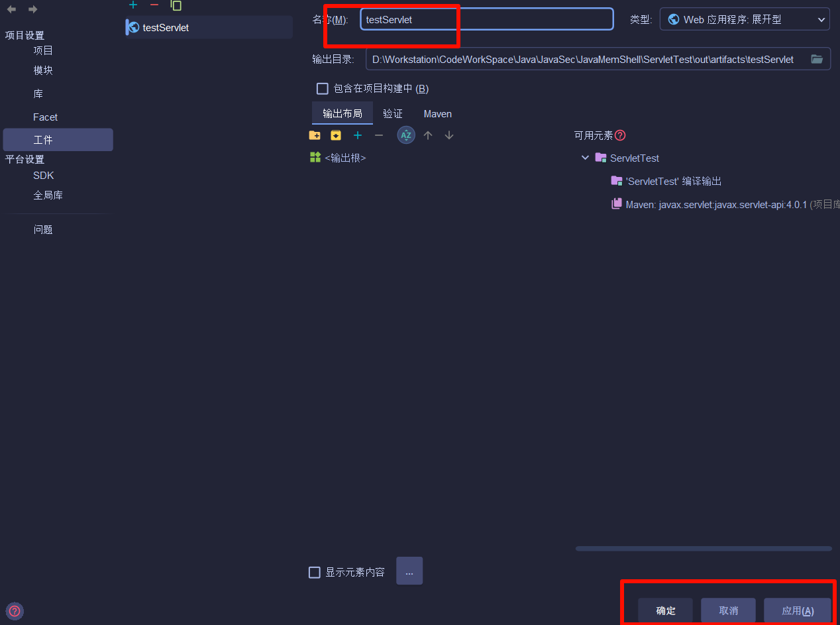Open help for available elements

tap(620, 135)
